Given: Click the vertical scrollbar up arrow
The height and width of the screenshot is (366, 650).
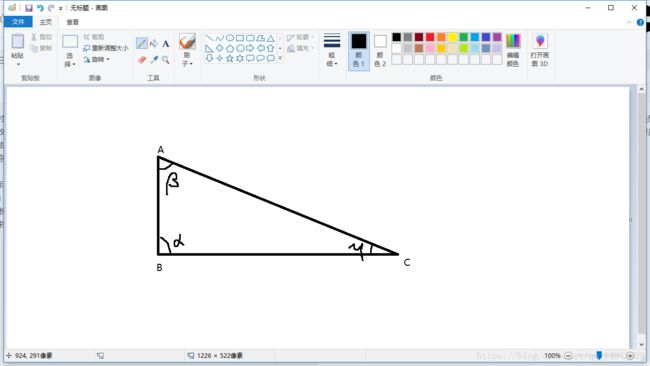Looking at the screenshot, I should tap(641, 89).
